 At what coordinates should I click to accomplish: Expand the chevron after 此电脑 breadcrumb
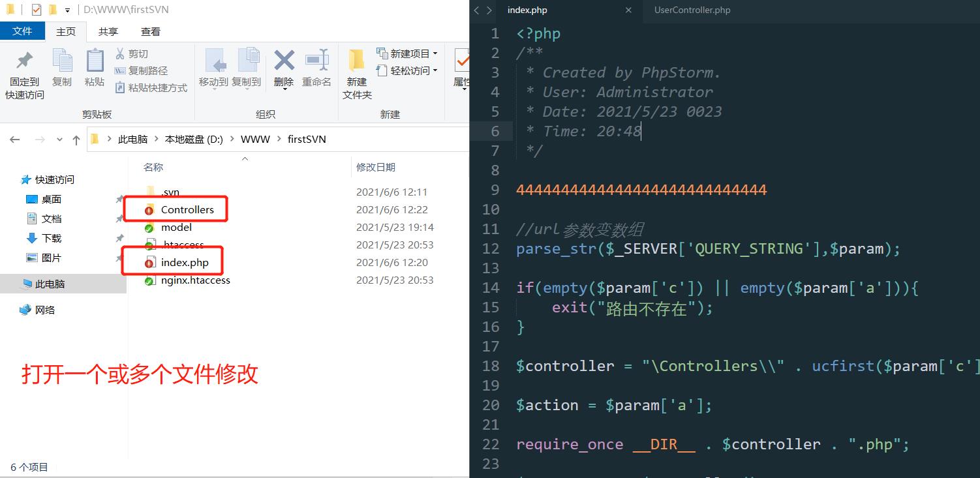156,140
